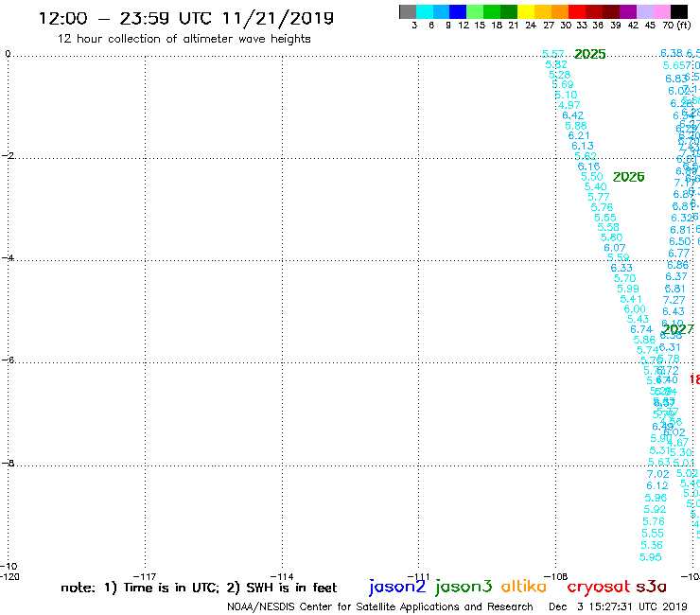Click the cryosat satellite label
The height and width of the screenshot is (615, 700).
click(599, 587)
